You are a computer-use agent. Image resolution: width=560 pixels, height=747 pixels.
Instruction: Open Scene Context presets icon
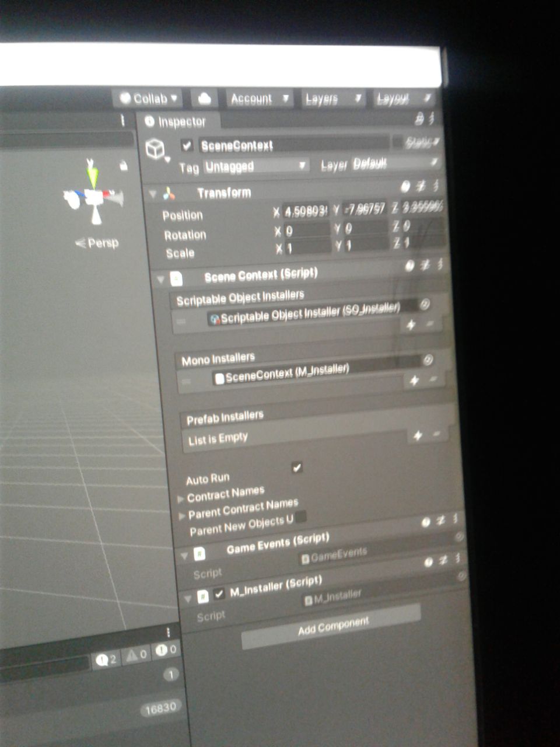pos(425,266)
